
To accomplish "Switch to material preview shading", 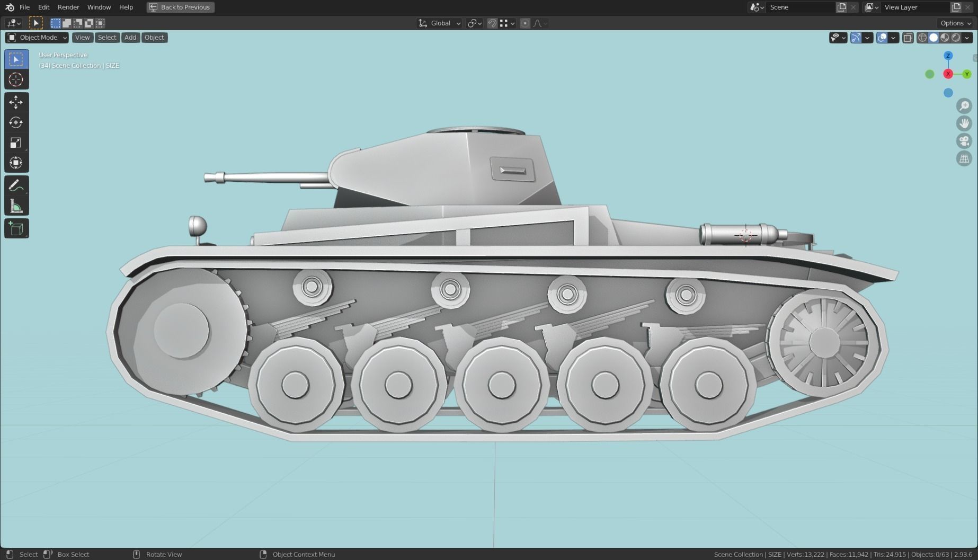I will pyautogui.click(x=945, y=37).
